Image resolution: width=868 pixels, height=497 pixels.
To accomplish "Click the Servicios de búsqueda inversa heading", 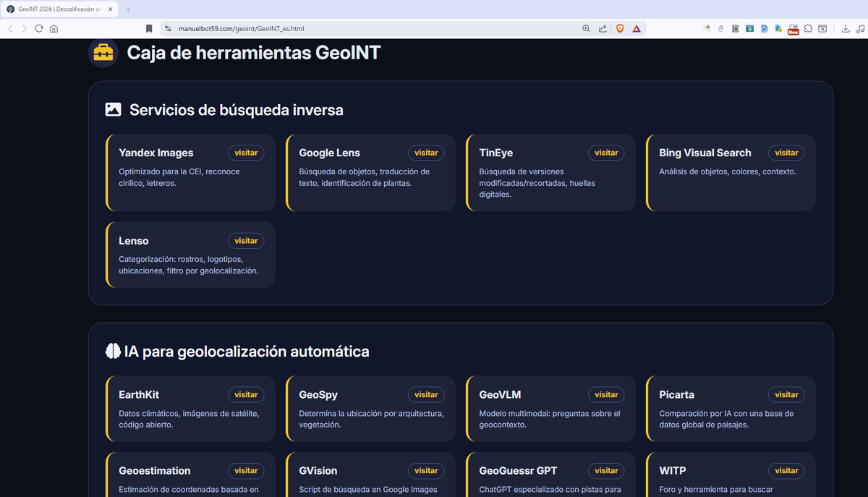I will (237, 110).
